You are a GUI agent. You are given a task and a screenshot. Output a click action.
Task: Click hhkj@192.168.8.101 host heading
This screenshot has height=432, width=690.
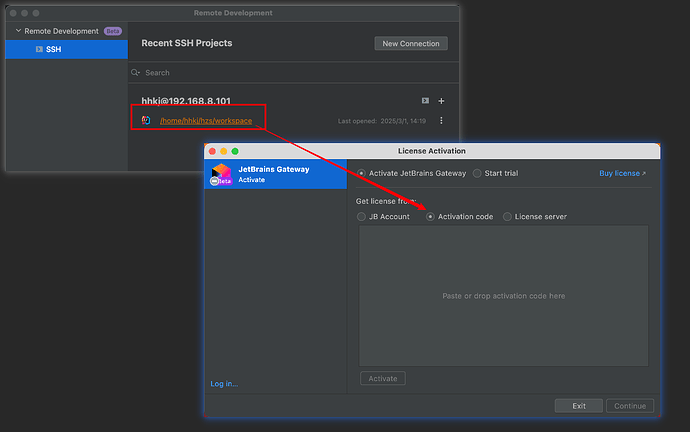186,101
